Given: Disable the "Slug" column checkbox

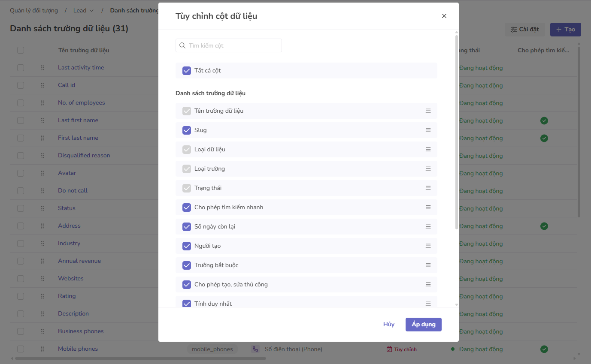Looking at the screenshot, I should pyautogui.click(x=186, y=130).
